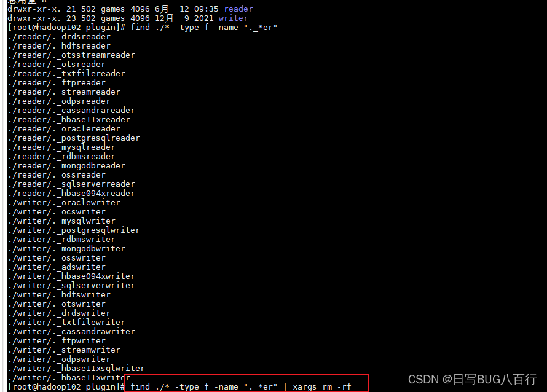Click the ./reader/._hbase094xreader entry
547x392 pixels.
(71, 193)
